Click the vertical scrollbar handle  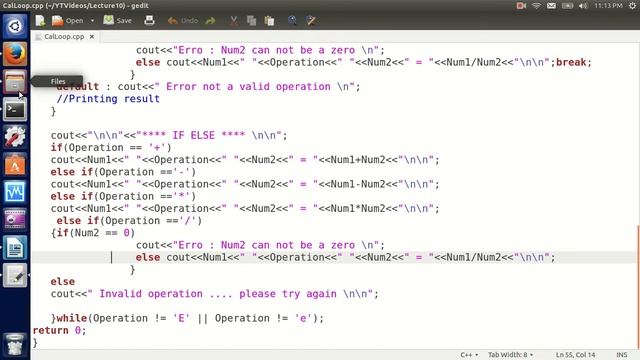[x=638, y=286]
